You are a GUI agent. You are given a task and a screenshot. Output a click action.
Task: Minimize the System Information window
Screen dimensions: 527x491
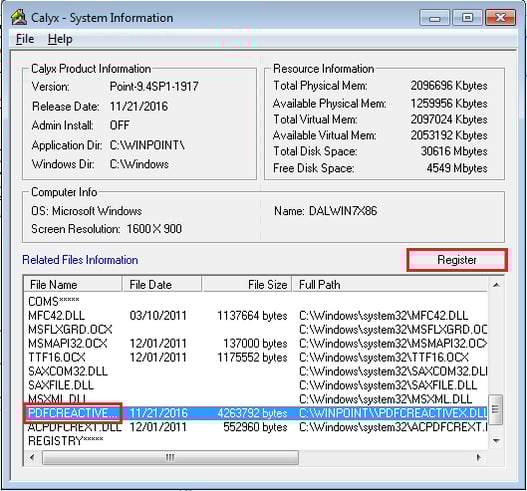click(x=434, y=18)
